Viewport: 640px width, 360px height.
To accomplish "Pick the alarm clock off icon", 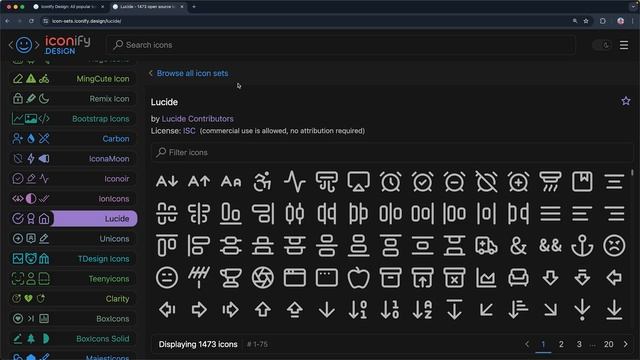I will [487, 181].
